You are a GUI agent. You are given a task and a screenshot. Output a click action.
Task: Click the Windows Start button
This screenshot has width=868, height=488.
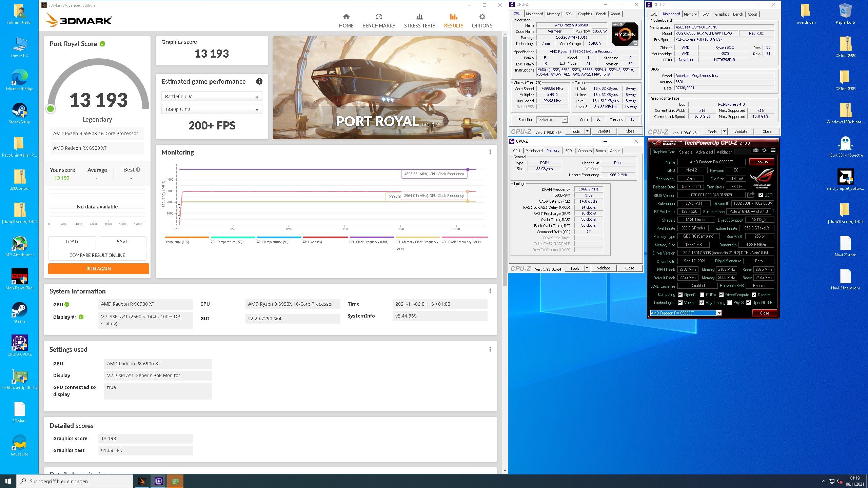tap(8, 481)
